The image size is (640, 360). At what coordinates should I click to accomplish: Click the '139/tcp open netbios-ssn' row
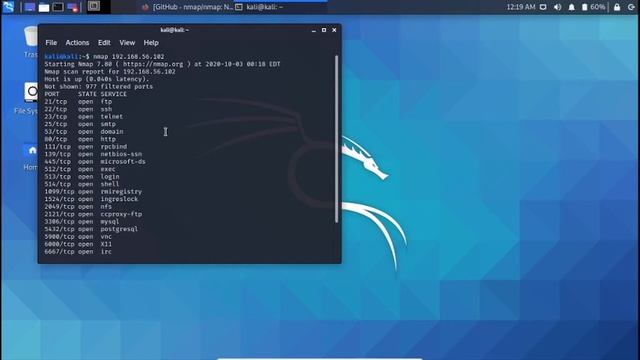point(93,154)
